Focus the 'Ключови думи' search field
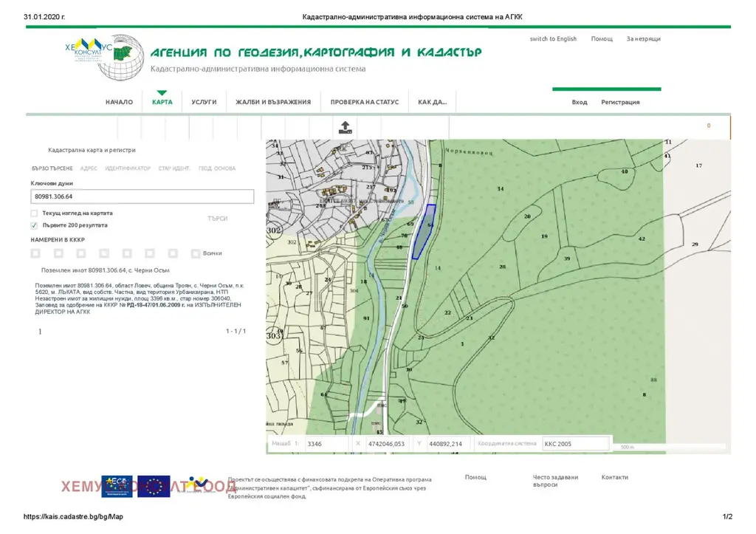 tap(142, 196)
